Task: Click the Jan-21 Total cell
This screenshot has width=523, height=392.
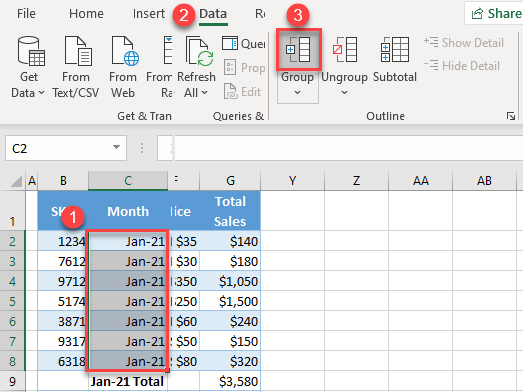Action: [128, 381]
